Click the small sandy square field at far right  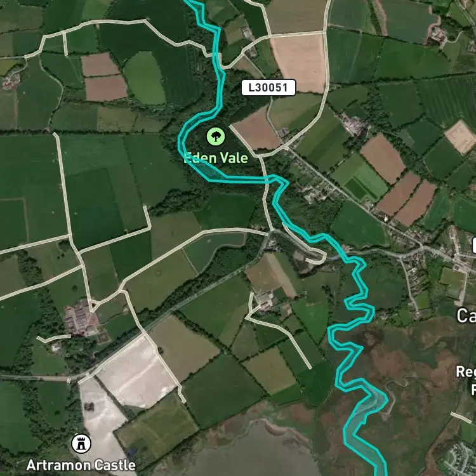(461, 136)
